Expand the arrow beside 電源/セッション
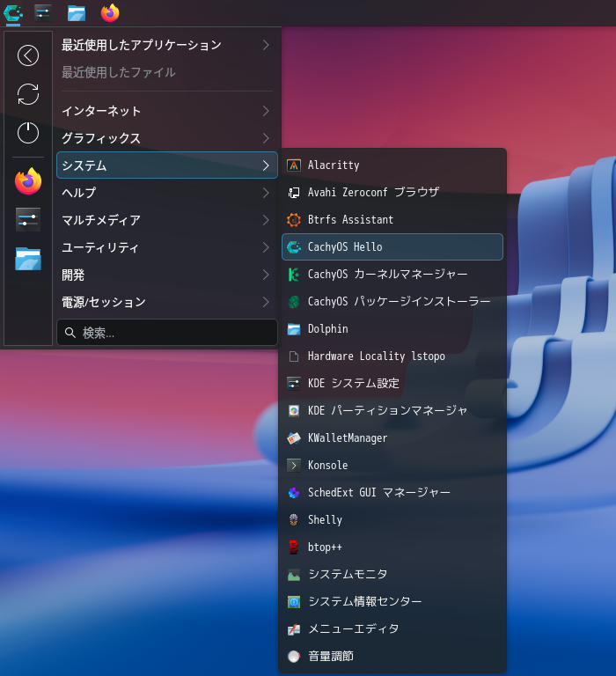This screenshot has width=616, height=676. click(266, 302)
